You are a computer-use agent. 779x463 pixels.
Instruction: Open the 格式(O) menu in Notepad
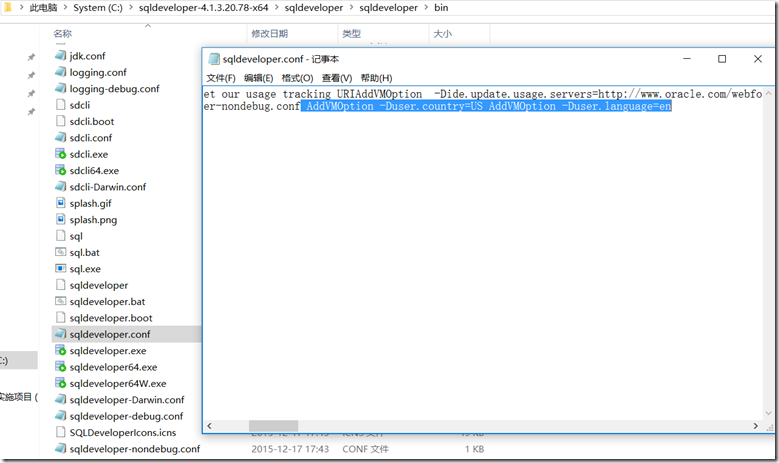297,78
